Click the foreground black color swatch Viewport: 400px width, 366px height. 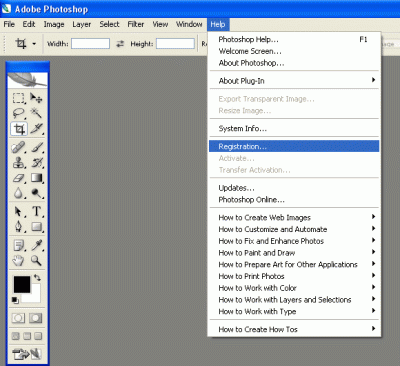[x=22, y=284]
